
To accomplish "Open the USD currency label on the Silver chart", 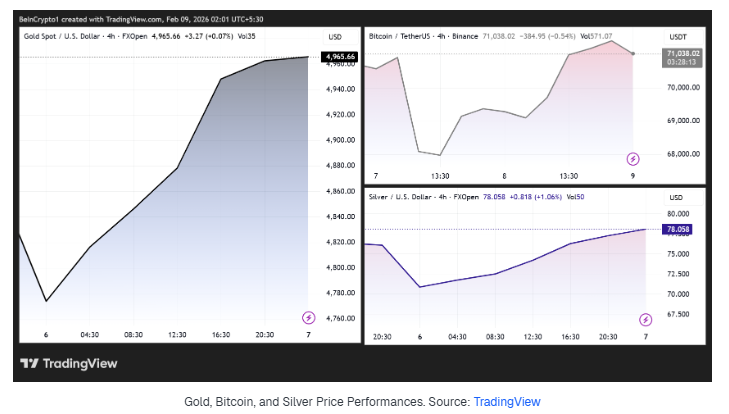I will point(676,197).
